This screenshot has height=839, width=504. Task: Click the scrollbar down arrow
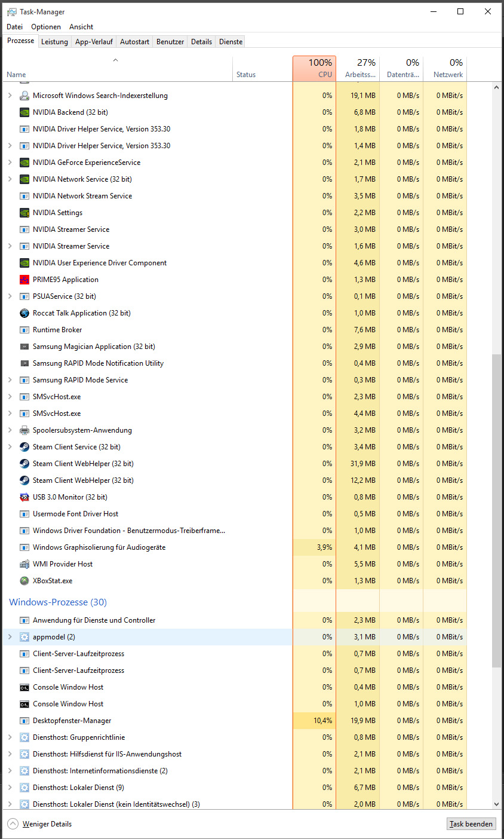pos(496,804)
